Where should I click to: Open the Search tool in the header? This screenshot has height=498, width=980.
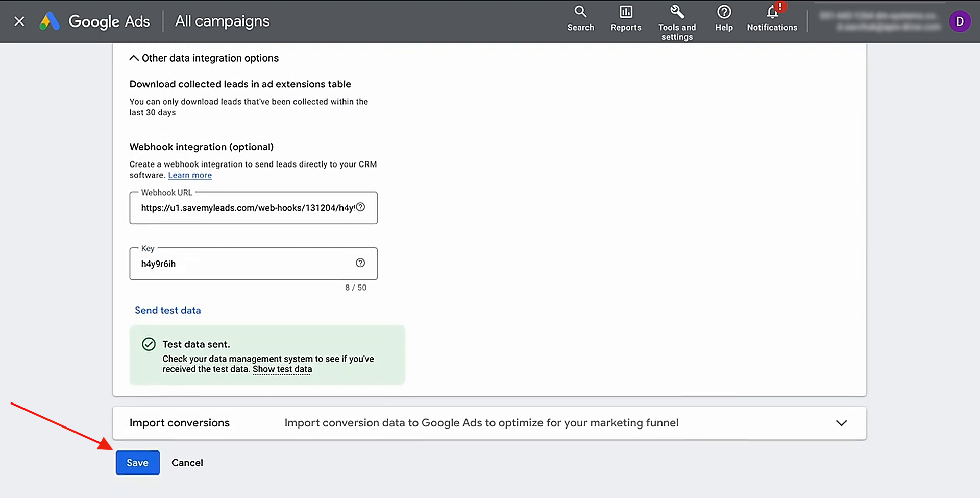pos(580,18)
